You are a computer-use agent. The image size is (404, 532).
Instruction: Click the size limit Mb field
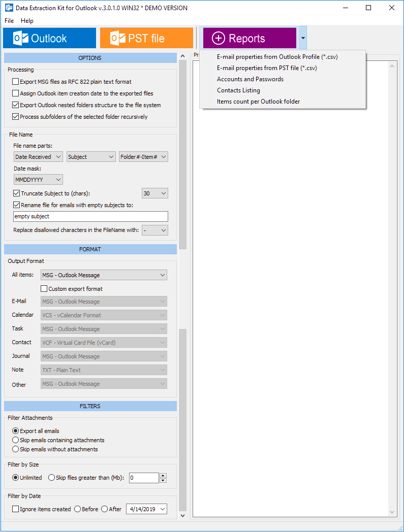point(144,478)
